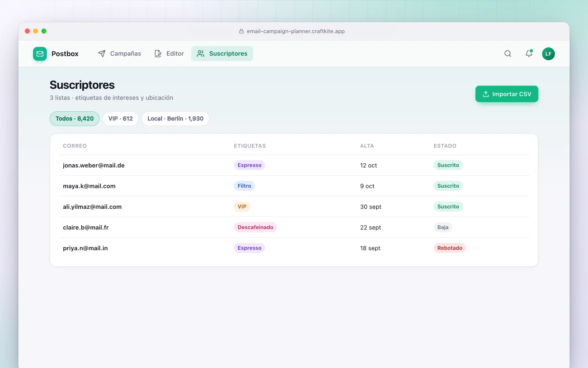Switch to the Suscriptores tab
The width and height of the screenshot is (588, 368).
222,54
